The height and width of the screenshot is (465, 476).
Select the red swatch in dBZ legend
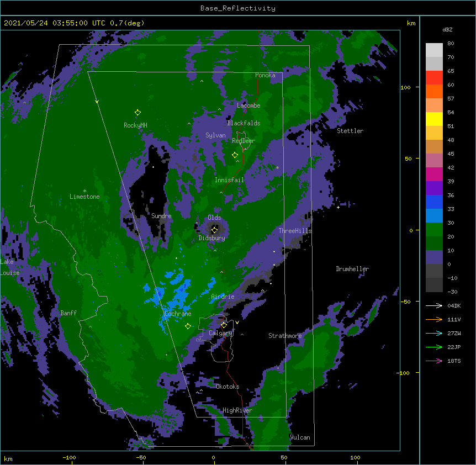tap(434, 78)
